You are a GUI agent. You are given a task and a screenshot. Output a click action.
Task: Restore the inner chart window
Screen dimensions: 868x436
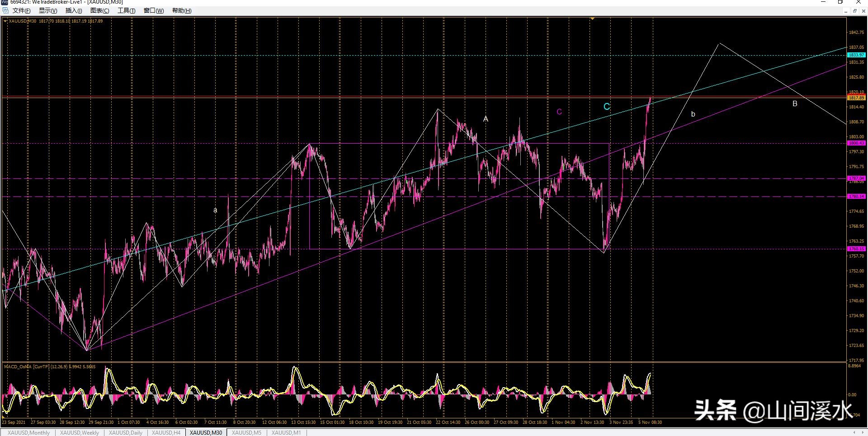(855, 11)
